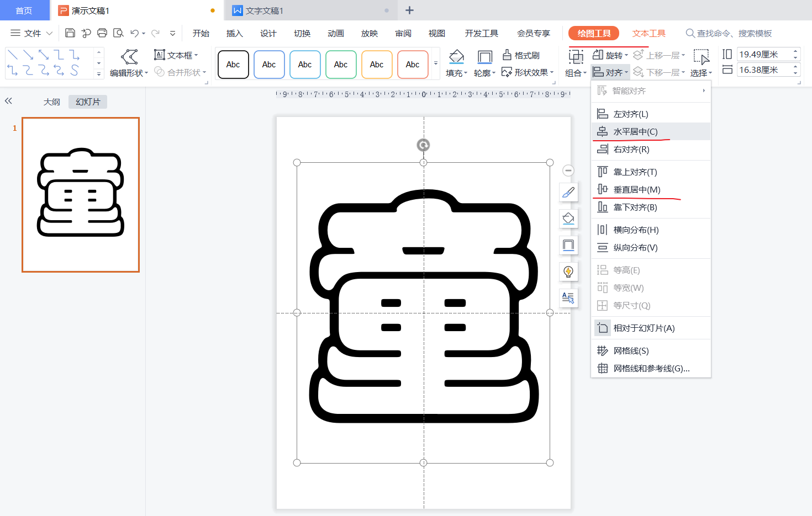Expand the shape styles gallery arrow

click(x=436, y=64)
